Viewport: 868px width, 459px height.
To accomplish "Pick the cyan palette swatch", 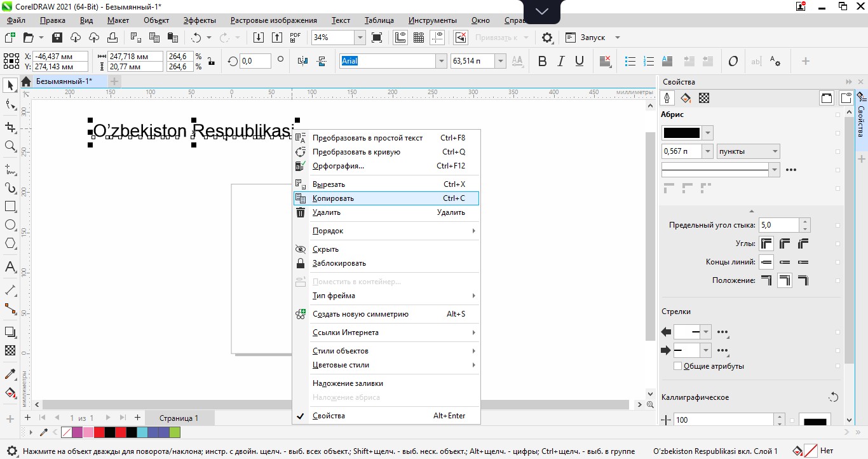I will click(x=142, y=433).
